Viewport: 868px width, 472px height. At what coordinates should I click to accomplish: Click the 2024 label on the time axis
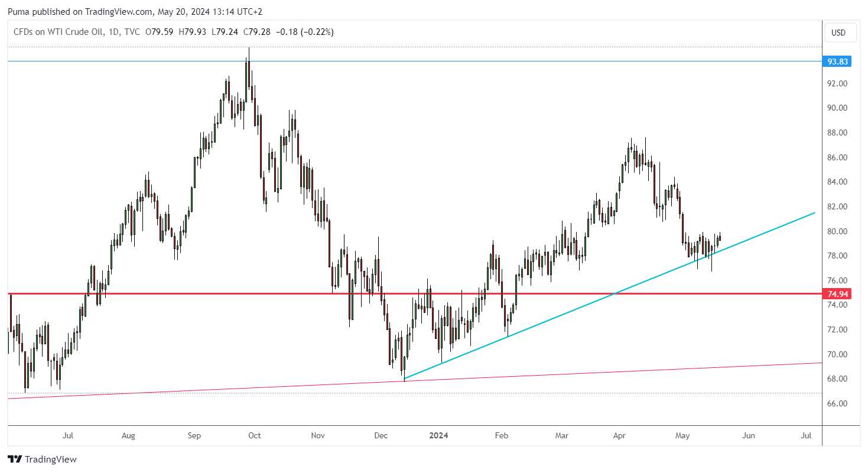point(438,436)
